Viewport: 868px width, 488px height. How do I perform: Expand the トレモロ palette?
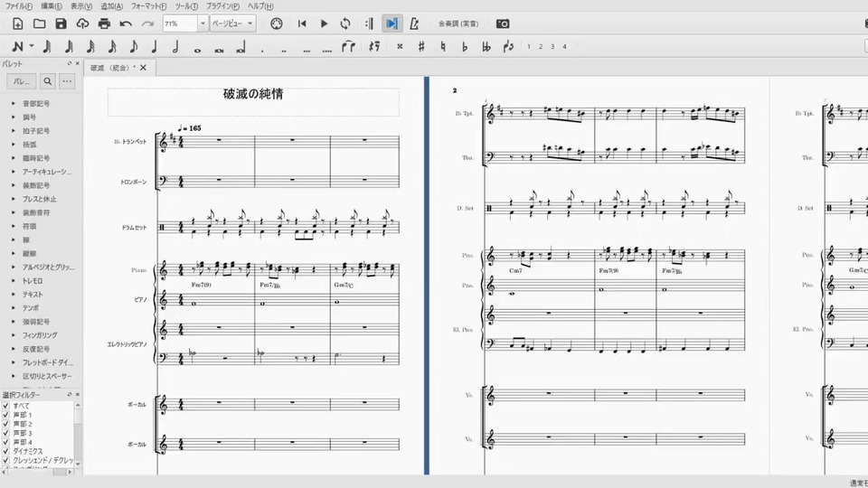(x=14, y=281)
